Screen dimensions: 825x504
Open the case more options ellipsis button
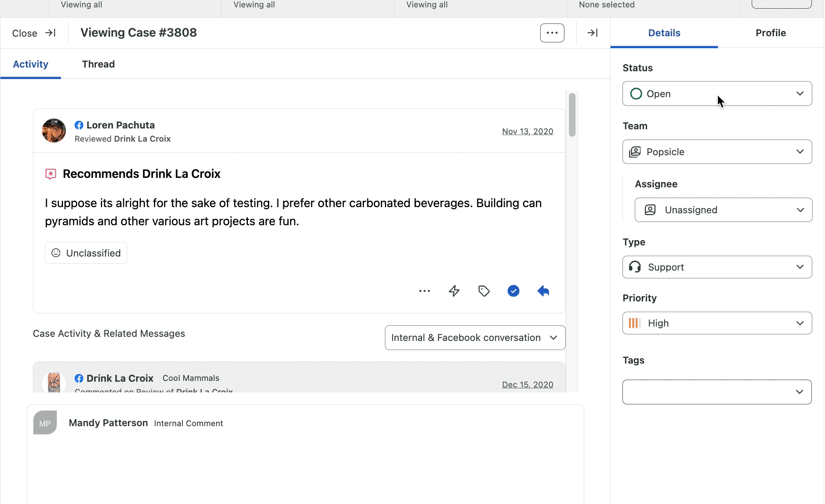(x=552, y=33)
